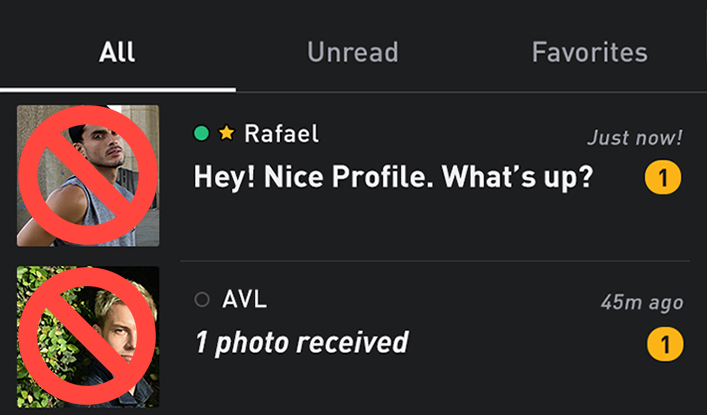This screenshot has width=707, height=415.
Task: Click the "45m ago" timestamp
Action: pyautogui.click(x=642, y=302)
